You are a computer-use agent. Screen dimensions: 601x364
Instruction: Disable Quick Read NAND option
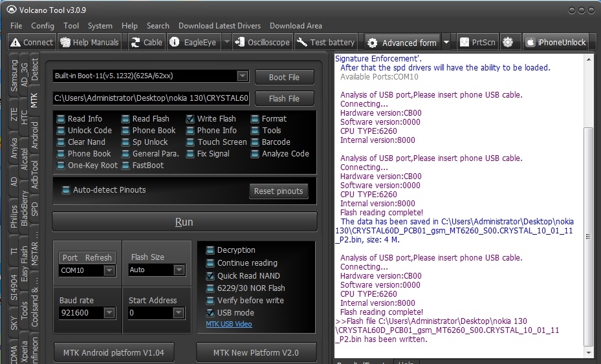pos(210,276)
